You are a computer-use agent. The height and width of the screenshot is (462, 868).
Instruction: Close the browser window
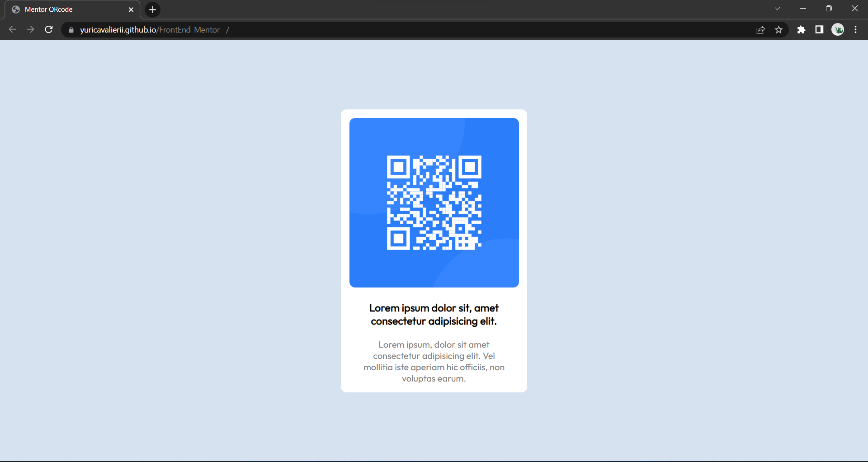point(855,9)
